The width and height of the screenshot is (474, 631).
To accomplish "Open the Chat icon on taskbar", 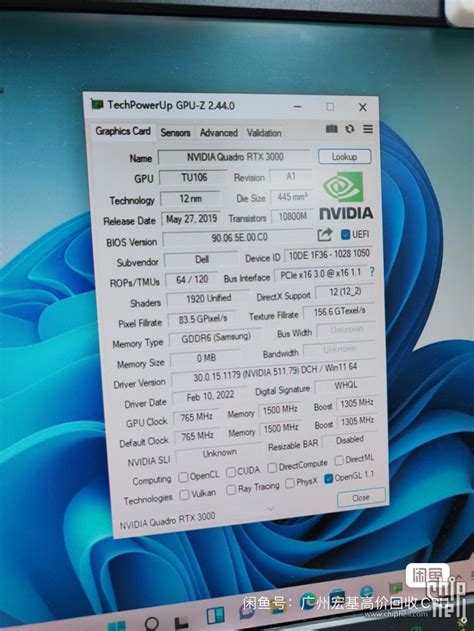I will [x=246, y=610].
